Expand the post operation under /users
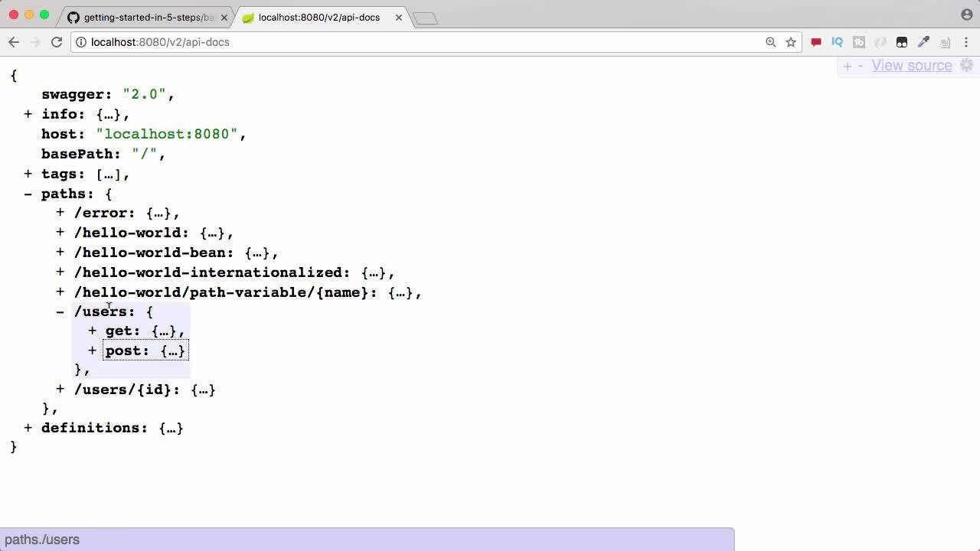This screenshot has width=980, height=551. point(92,350)
